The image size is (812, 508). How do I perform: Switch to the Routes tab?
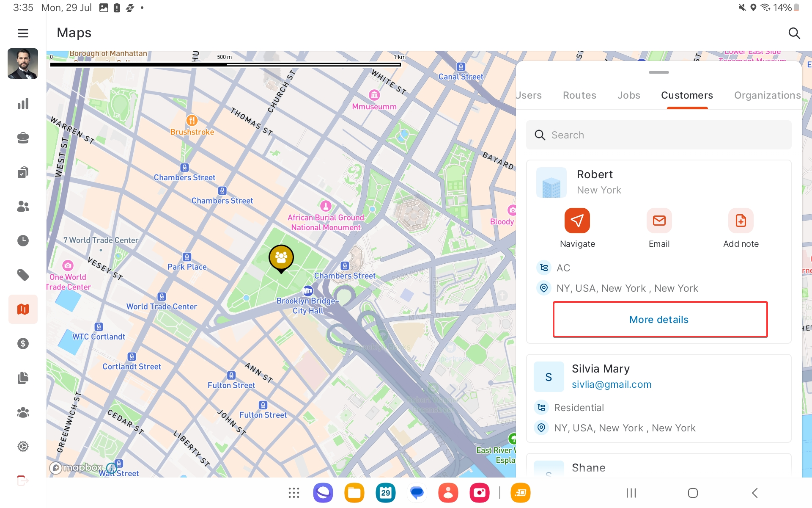(x=579, y=95)
